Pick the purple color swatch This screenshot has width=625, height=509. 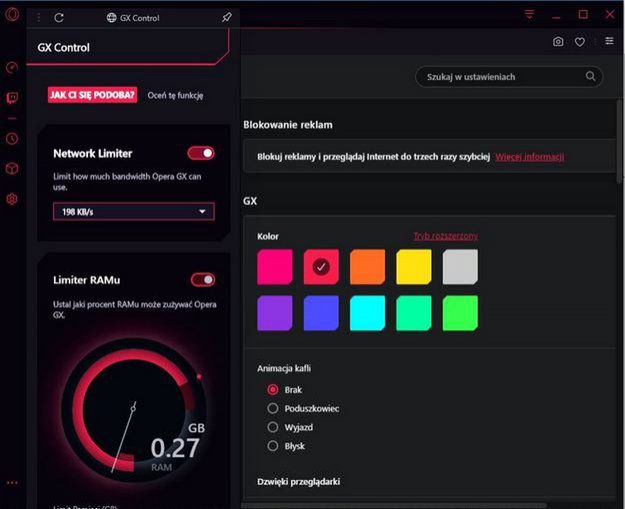(275, 313)
